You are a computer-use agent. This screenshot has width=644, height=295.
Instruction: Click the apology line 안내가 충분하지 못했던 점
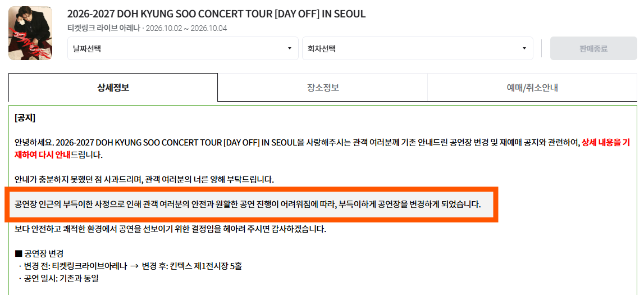pos(144,180)
